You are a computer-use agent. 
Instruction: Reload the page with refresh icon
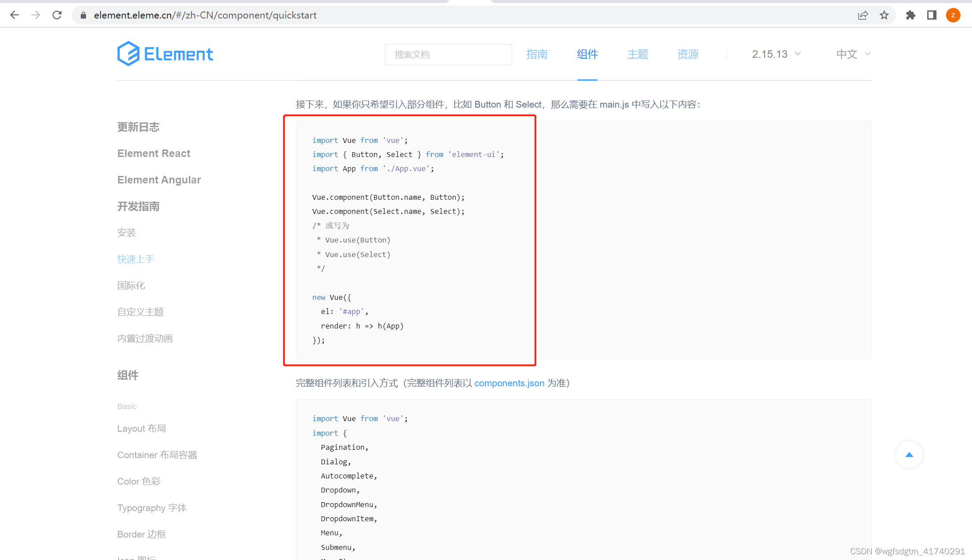click(57, 15)
